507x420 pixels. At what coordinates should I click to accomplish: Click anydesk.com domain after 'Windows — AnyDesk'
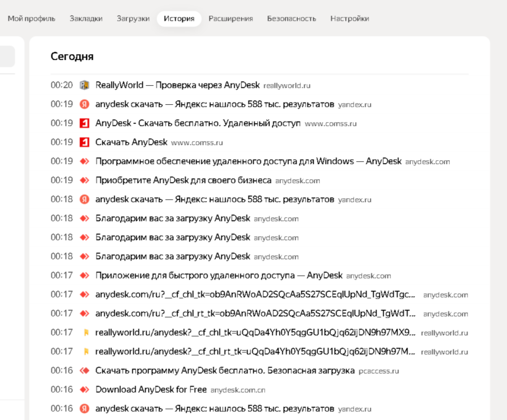pos(427,162)
